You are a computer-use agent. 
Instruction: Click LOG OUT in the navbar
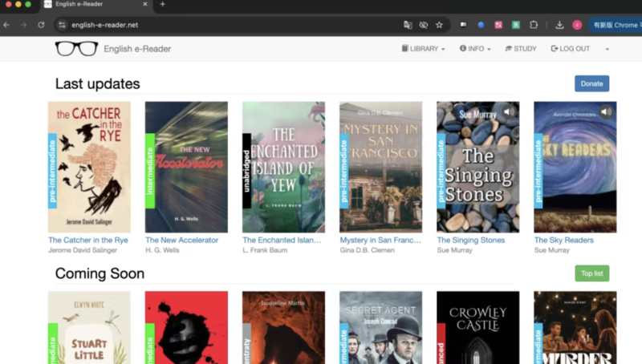pos(571,49)
